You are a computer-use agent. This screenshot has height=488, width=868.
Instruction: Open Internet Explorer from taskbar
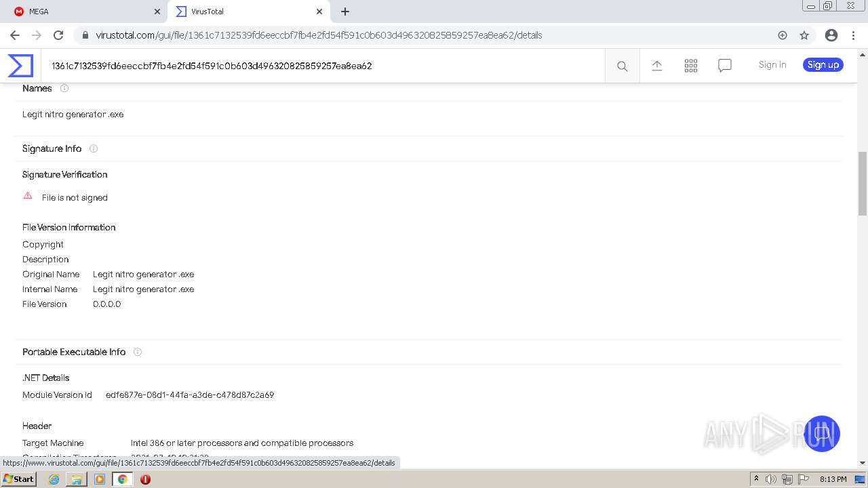54,479
